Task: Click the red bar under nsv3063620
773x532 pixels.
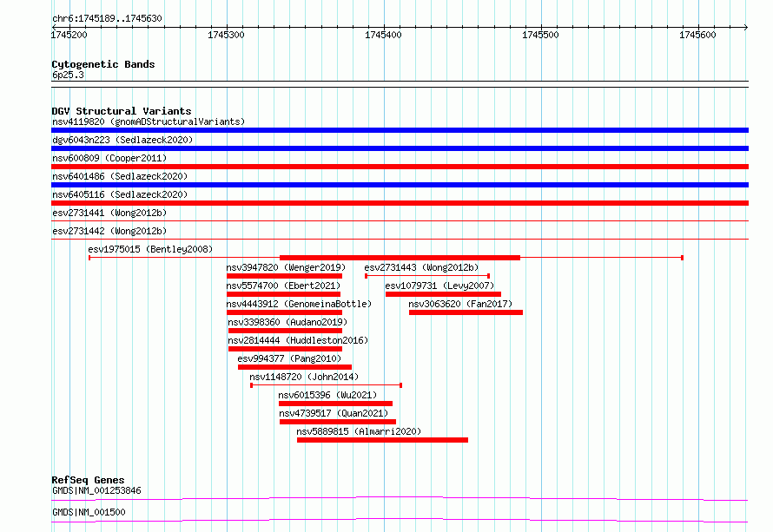Action: tap(466, 312)
